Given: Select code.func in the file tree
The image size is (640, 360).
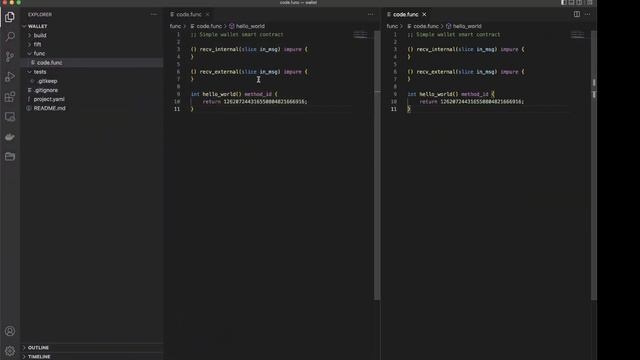Looking at the screenshot, I should (92, 62).
